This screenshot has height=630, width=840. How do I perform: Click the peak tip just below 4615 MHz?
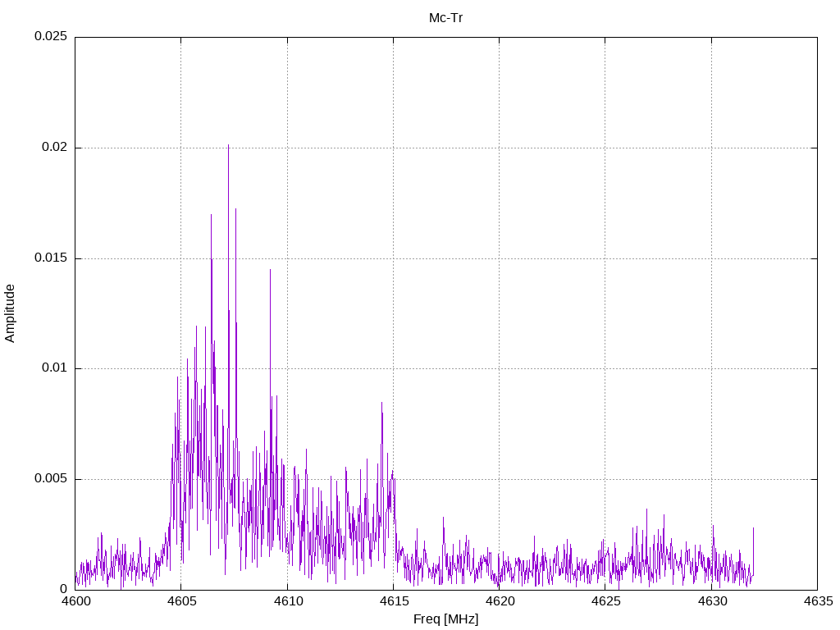pos(381,403)
